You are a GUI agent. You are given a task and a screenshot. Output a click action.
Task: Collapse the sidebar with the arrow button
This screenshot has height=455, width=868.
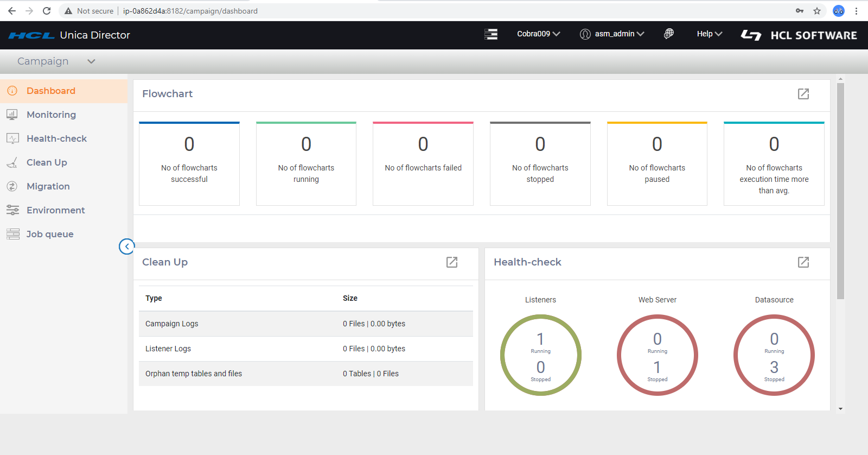126,247
